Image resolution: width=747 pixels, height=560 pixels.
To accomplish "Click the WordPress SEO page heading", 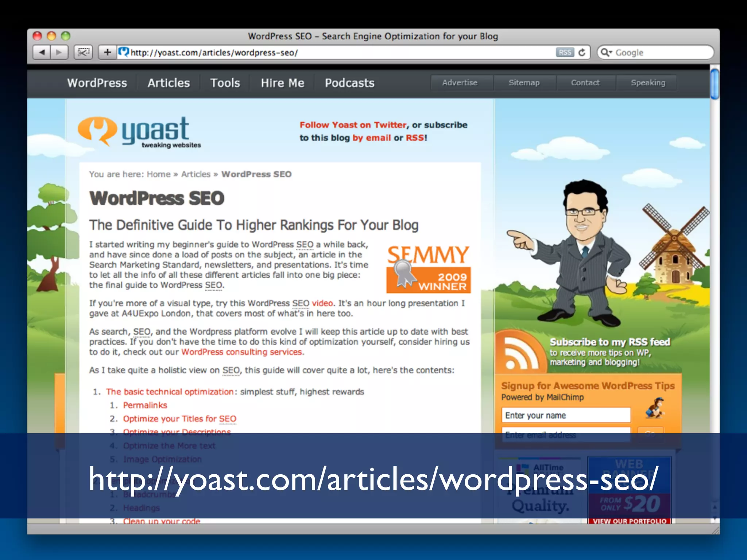I will [157, 199].
